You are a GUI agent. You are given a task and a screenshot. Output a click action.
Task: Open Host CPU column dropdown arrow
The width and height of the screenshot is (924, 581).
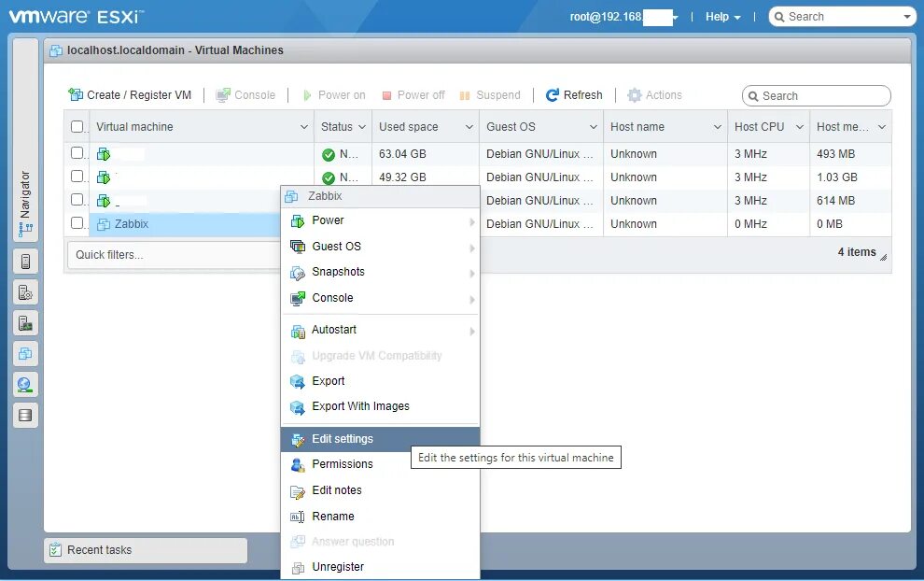800,127
